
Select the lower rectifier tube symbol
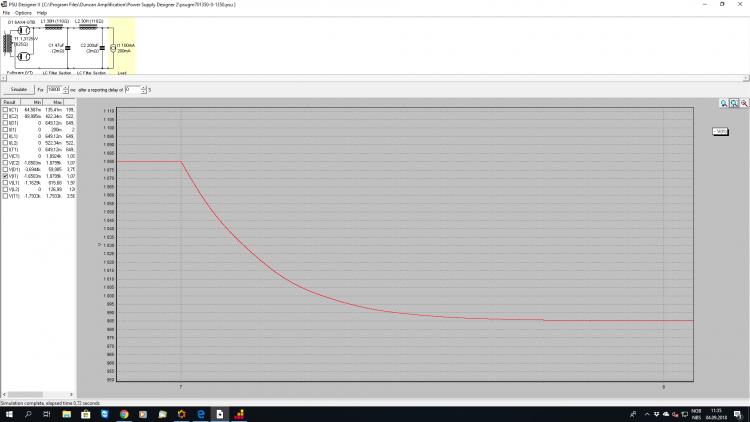tap(23, 56)
